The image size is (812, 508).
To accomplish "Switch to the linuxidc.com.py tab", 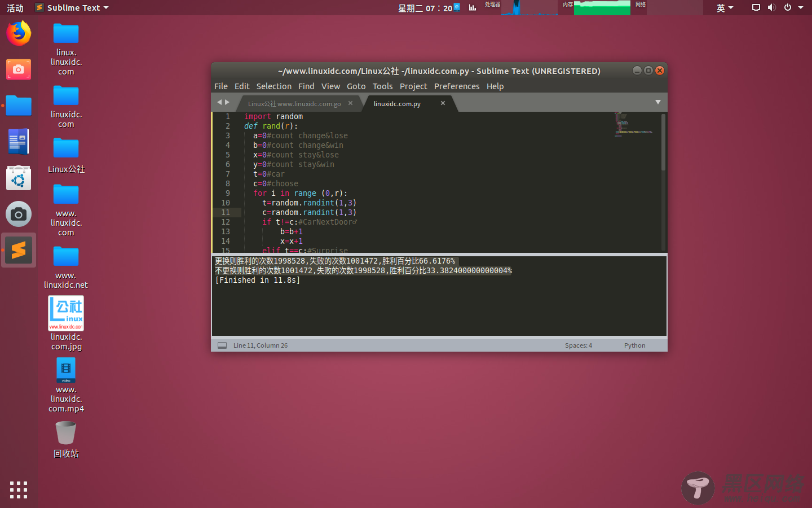I will click(397, 104).
